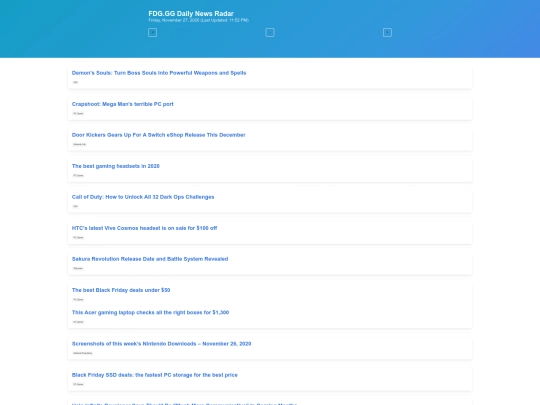This screenshot has width=540, height=405.
Task: Click PC Gamer tag under SSD deals headline
Action: 78,384
